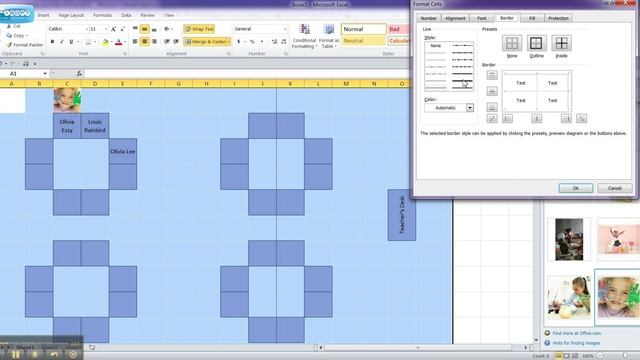Viewport: 640px width, 360px height.
Task: Click Merge & Center button
Action: click(205, 42)
